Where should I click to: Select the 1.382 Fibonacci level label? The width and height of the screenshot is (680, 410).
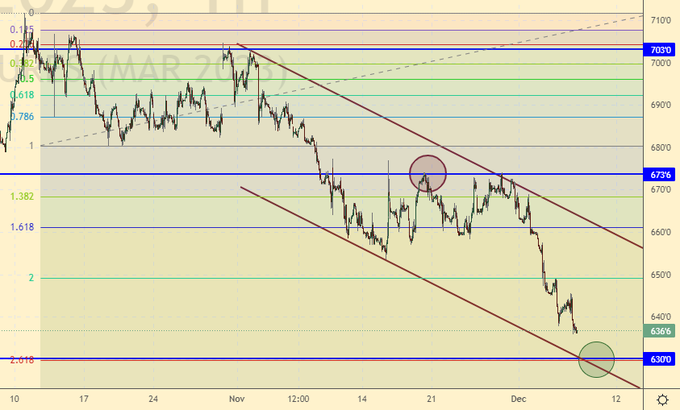(22, 197)
